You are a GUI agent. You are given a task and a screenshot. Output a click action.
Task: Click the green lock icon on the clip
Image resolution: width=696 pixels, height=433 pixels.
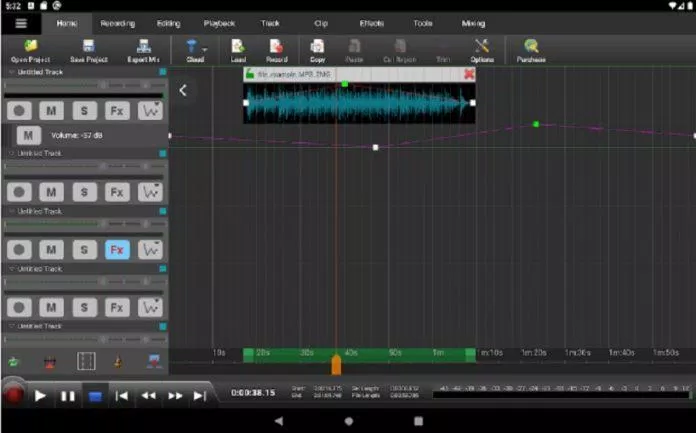click(250, 74)
